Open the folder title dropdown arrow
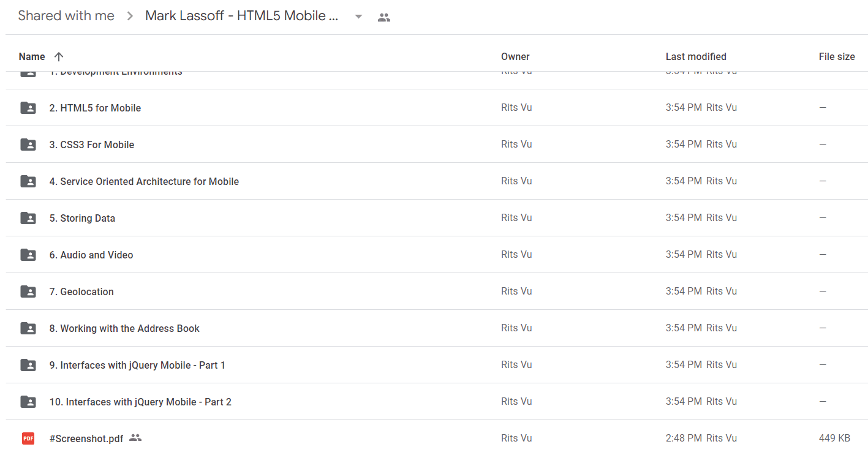 tap(359, 17)
